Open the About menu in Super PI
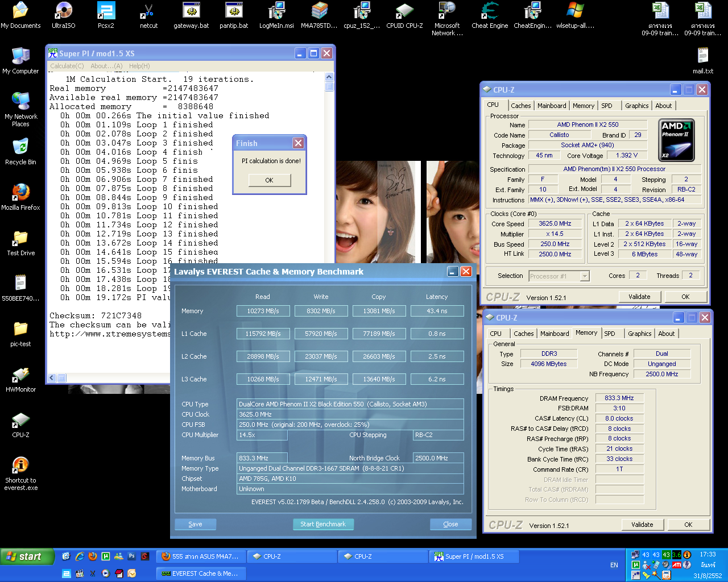This screenshot has width=728, height=582. 106,66
